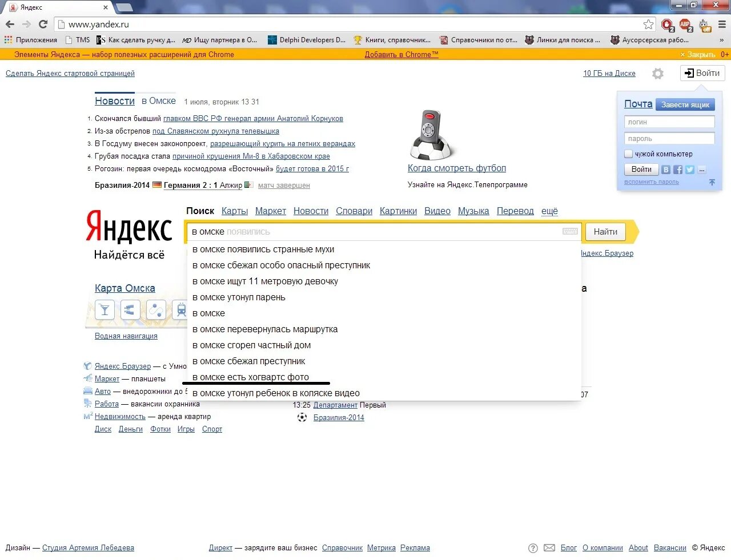Open the on-screen keyboard icon in search box

[570, 231]
